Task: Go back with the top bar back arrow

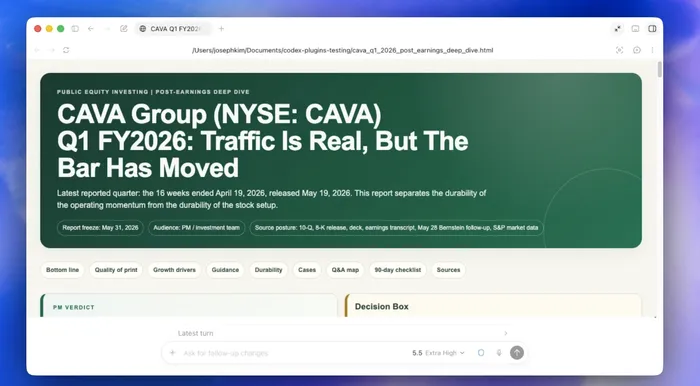Action: (91, 29)
